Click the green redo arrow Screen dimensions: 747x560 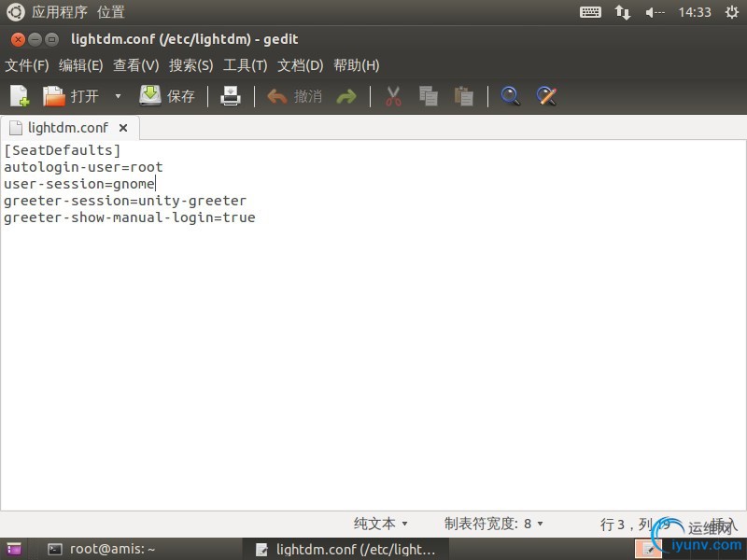coord(345,97)
